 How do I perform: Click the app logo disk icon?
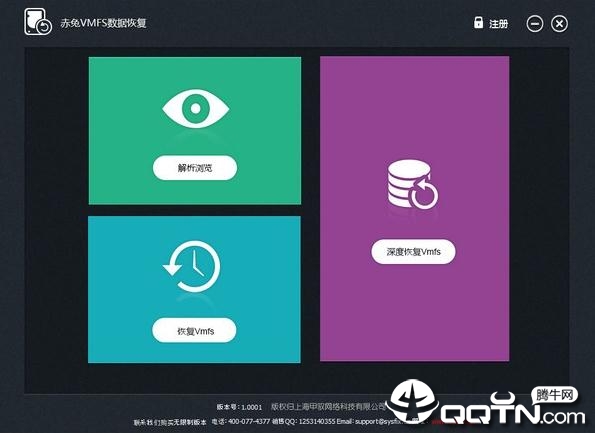(x=38, y=22)
